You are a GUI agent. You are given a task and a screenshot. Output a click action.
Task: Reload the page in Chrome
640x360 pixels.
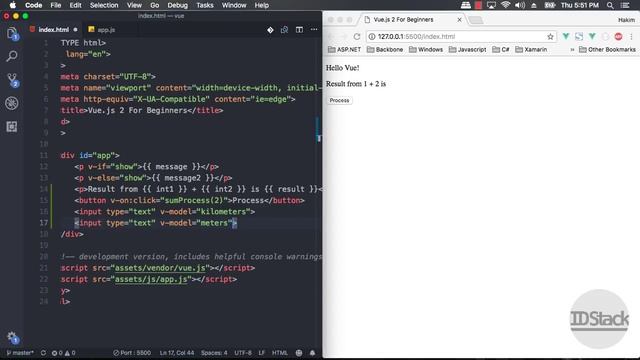357,36
